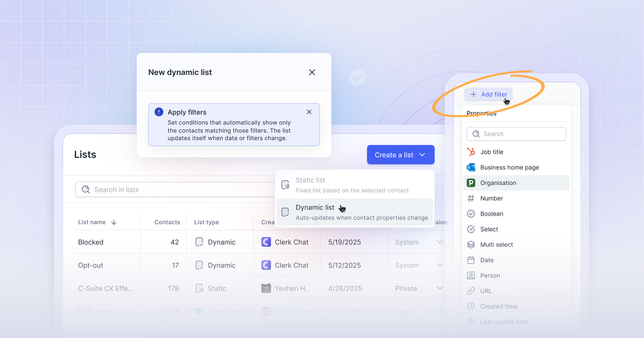This screenshot has height=338, width=644.
Task: Dismiss the Apply filters info banner
Action: (x=309, y=112)
